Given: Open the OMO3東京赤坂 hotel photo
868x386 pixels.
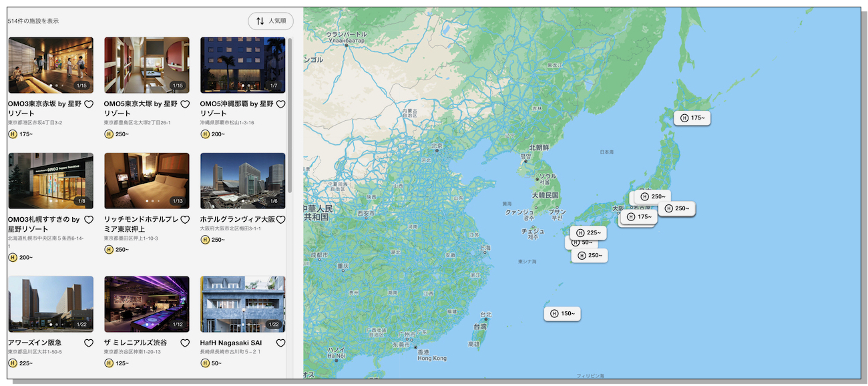Looking at the screenshot, I should [51, 65].
